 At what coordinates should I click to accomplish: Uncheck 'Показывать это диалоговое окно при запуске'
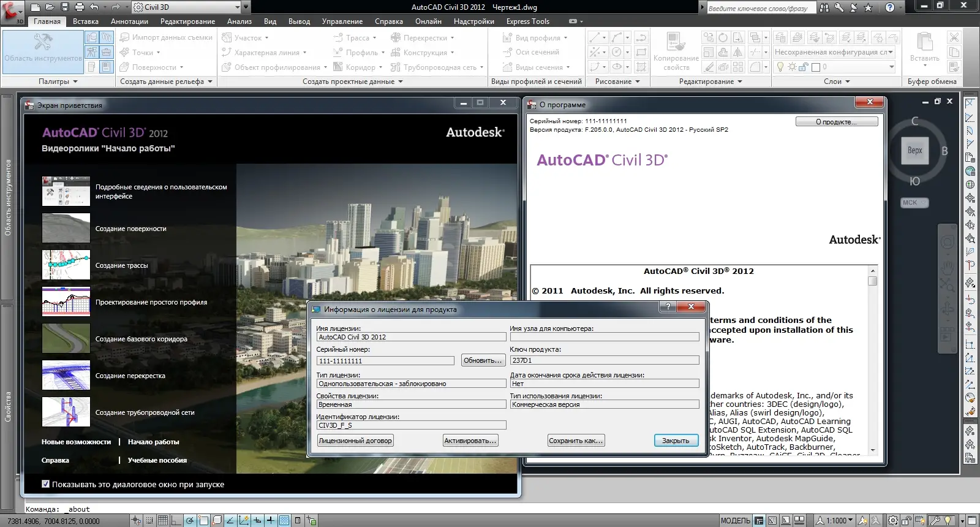tap(45, 484)
